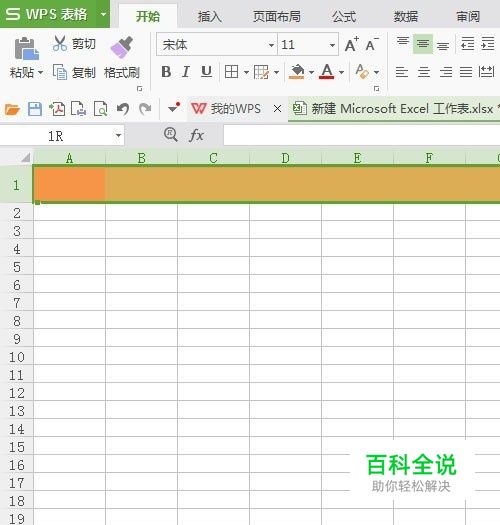
Task: Open the 公式 tab
Action: coord(344,16)
